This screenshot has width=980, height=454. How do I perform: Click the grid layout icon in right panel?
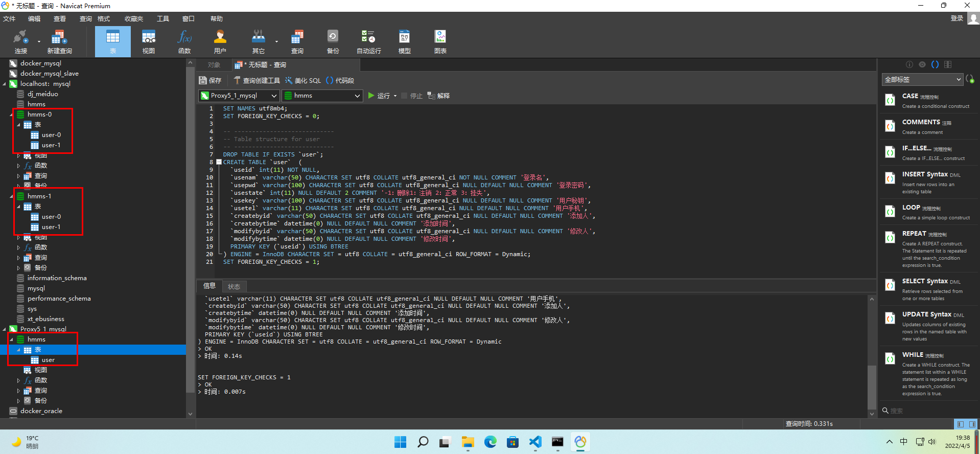point(948,64)
